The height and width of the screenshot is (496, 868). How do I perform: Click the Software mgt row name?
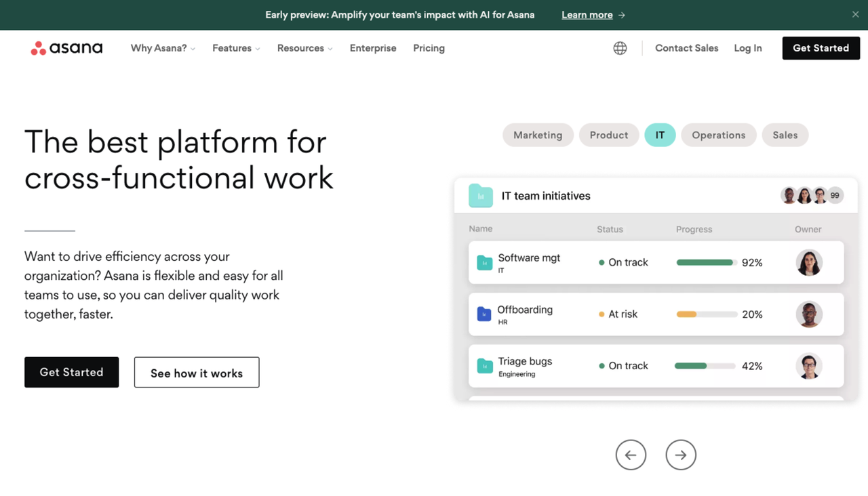pyautogui.click(x=529, y=258)
